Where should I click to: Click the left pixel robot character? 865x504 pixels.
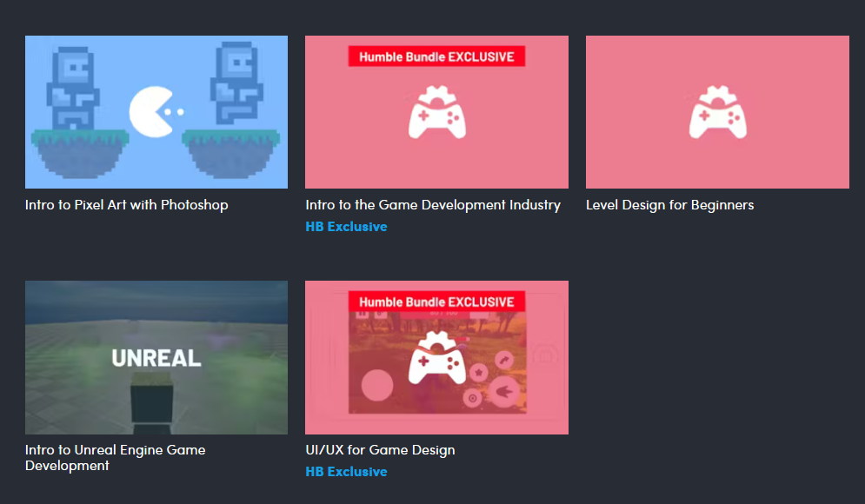click(76, 88)
